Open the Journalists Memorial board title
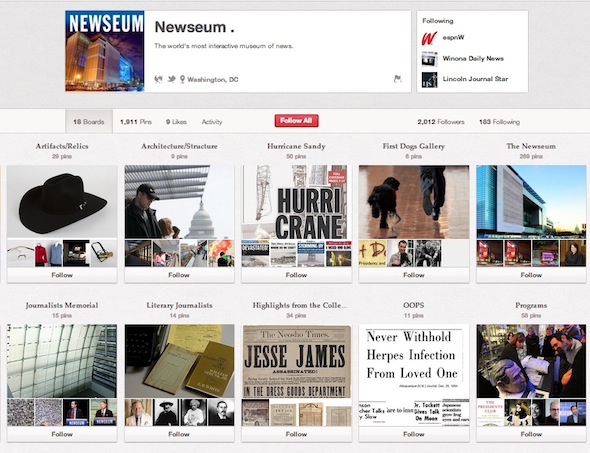This screenshot has width=590, height=453. pyautogui.click(x=62, y=305)
